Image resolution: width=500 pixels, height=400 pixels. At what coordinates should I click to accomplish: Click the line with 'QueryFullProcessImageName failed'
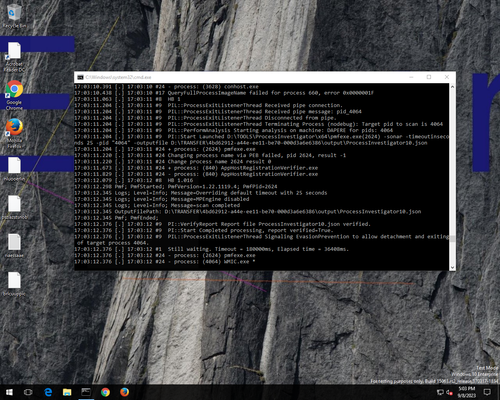(x=224, y=93)
